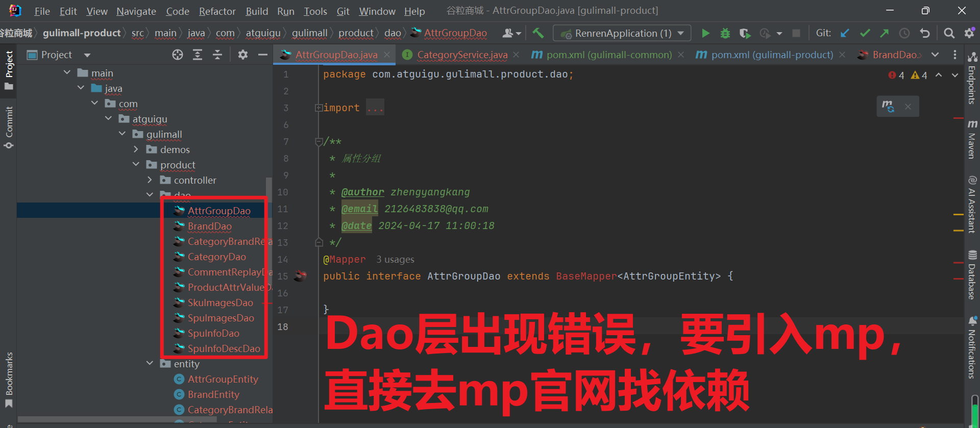This screenshot has width=980, height=428.
Task: Click Load Maven changes floating icon
Action: coord(888,106)
